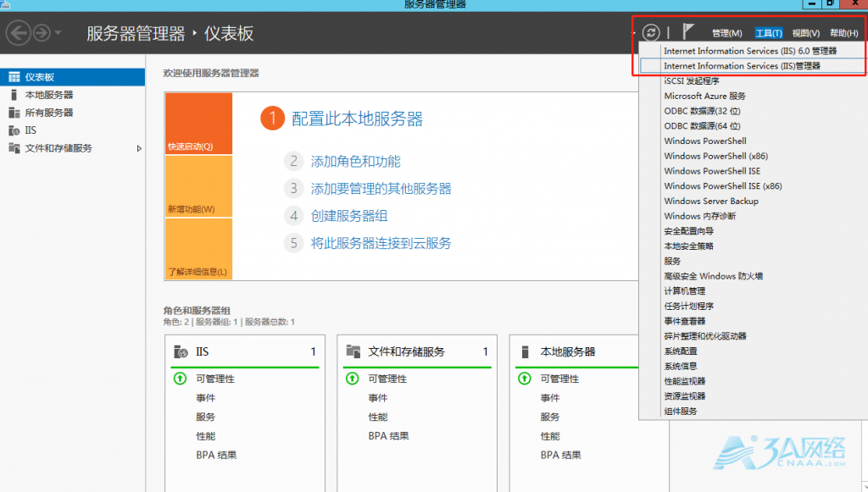Click the 本地服务器 role tile header
The height and width of the screenshot is (492, 868).
point(576,351)
